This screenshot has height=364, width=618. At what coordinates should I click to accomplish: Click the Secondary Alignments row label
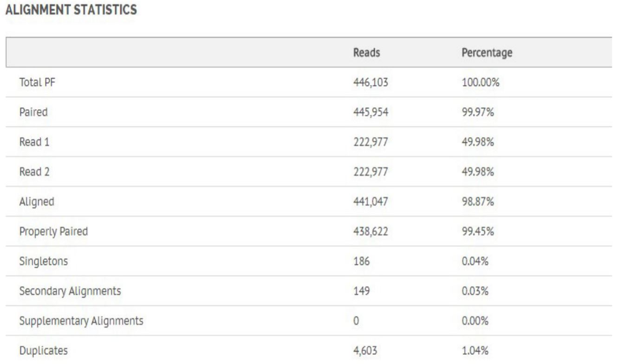(70, 291)
